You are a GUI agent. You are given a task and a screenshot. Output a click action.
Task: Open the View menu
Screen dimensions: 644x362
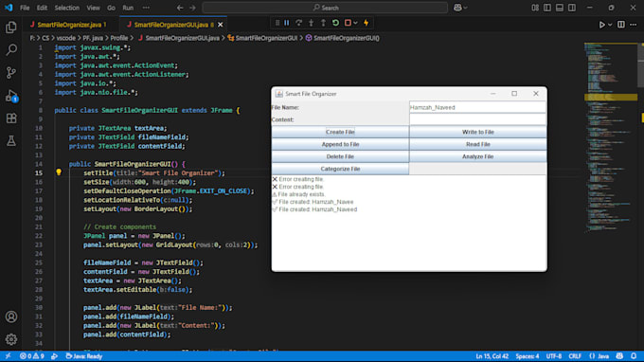point(93,8)
